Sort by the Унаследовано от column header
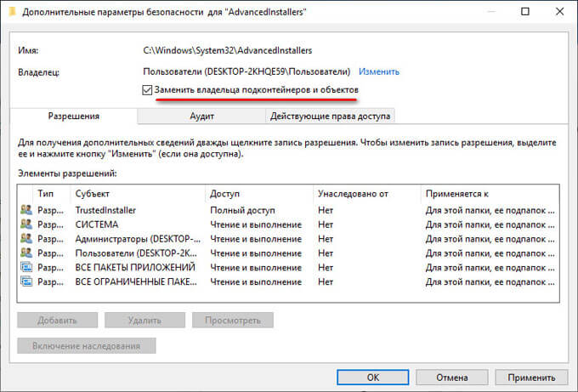 click(367, 194)
